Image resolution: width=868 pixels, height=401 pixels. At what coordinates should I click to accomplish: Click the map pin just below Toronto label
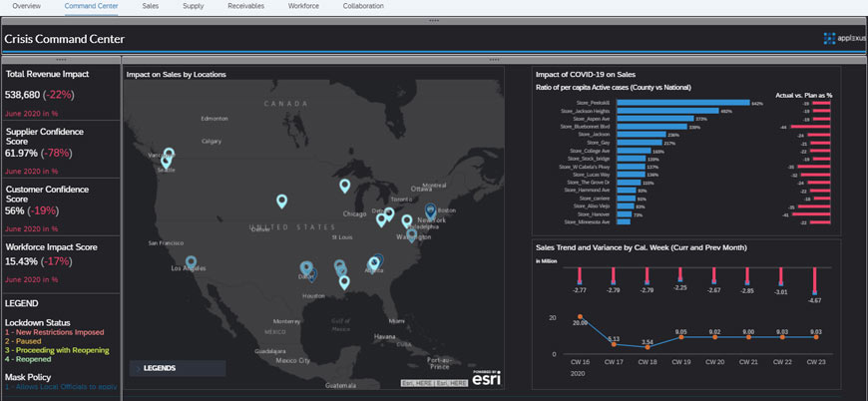389,214
